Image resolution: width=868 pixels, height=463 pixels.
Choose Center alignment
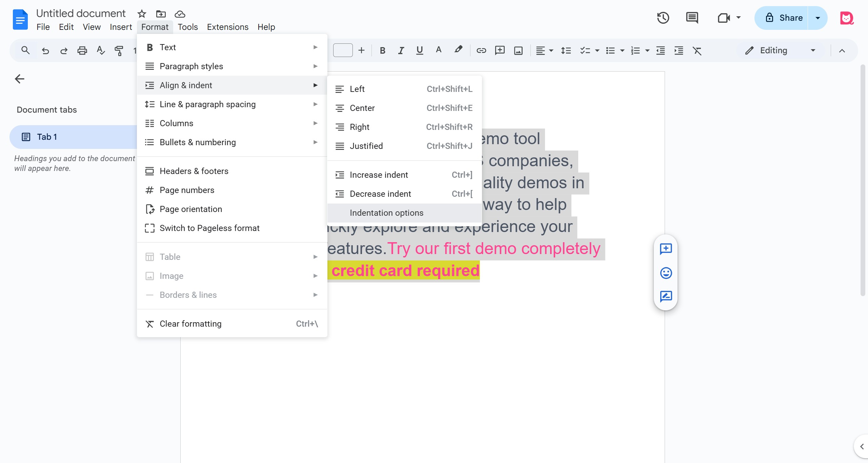click(x=404, y=108)
